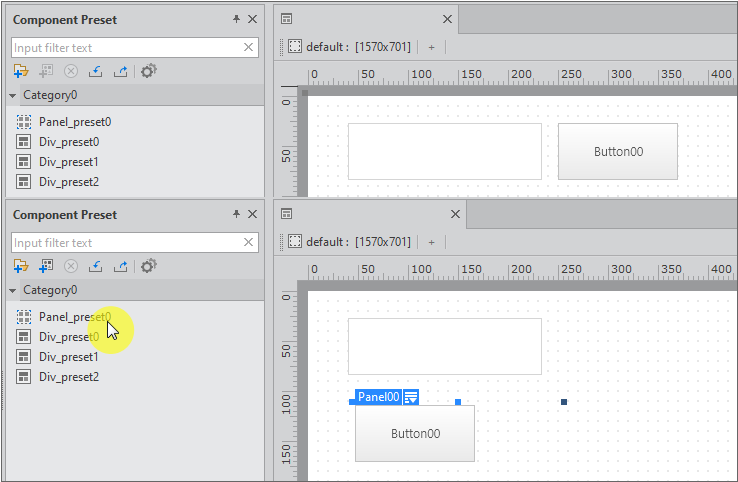
Task: Select the upper form editor tab
Action: (286, 19)
